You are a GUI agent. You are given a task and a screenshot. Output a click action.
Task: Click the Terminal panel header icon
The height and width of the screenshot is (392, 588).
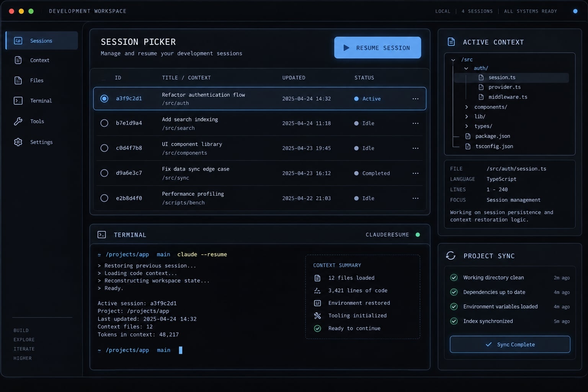tap(102, 235)
